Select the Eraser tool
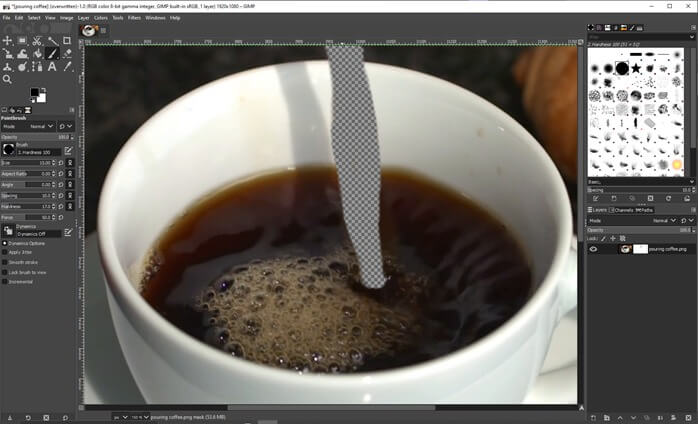Screen dimensions: 698x424 pos(67,54)
